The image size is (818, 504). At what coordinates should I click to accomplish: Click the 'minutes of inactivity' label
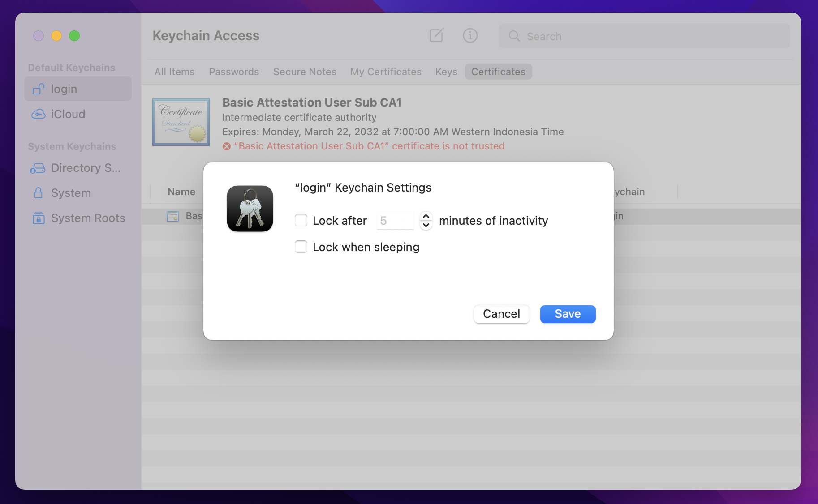(x=494, y=221)
